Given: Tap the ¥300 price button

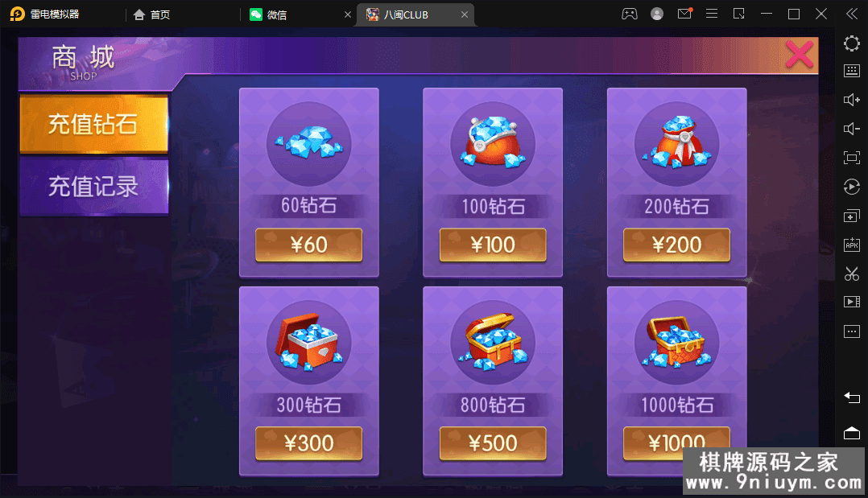Looking at the screenshot, I should 309,443.
